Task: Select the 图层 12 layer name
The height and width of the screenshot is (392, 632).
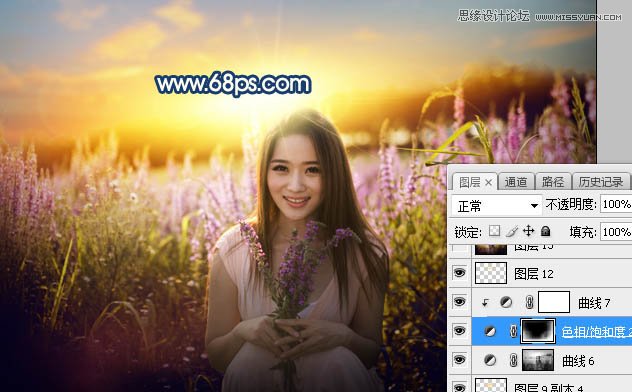Action: point(534,274)
